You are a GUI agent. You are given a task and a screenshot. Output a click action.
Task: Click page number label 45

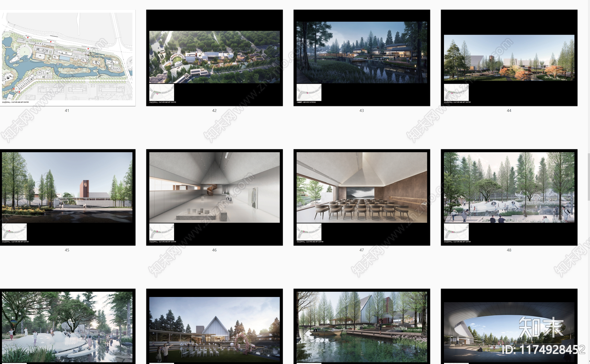click(x=67, y=250)
